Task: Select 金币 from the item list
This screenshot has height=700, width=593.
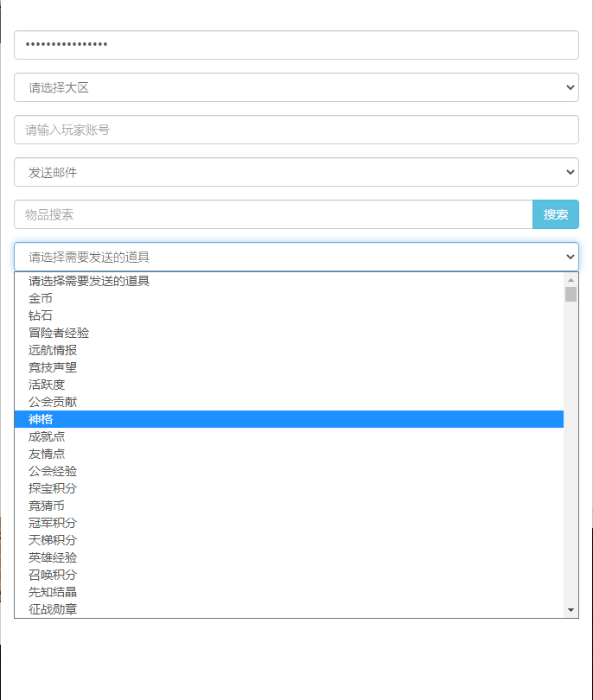Action: coord(41,298)
